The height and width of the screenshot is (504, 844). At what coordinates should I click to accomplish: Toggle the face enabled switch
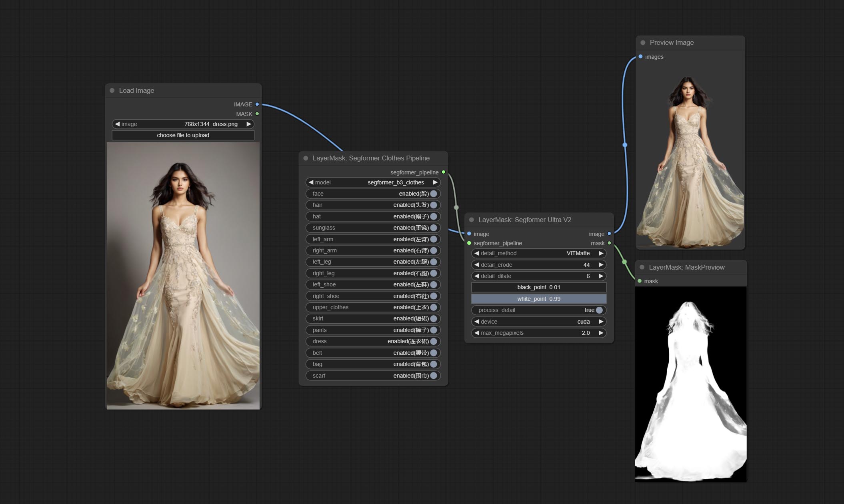tap(434, 194)
